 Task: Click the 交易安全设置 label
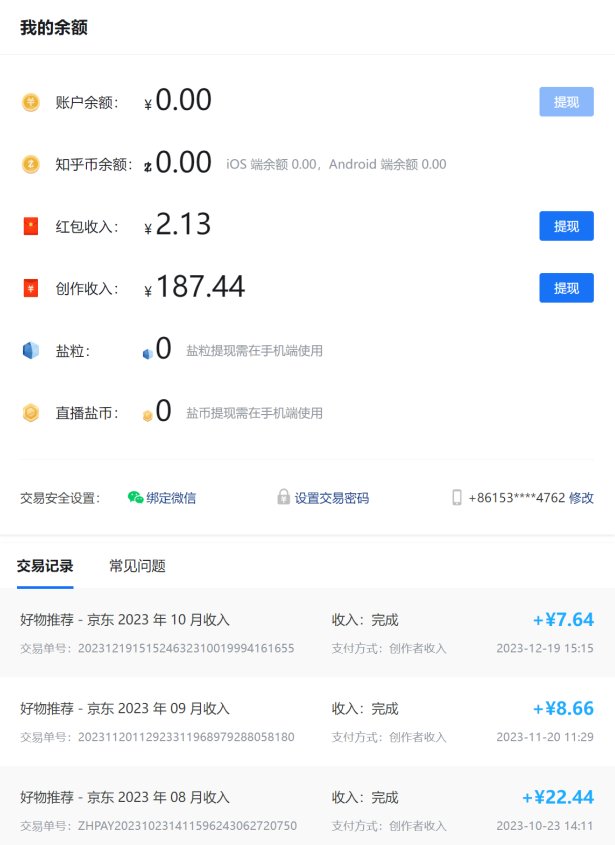tap(60, 498)
